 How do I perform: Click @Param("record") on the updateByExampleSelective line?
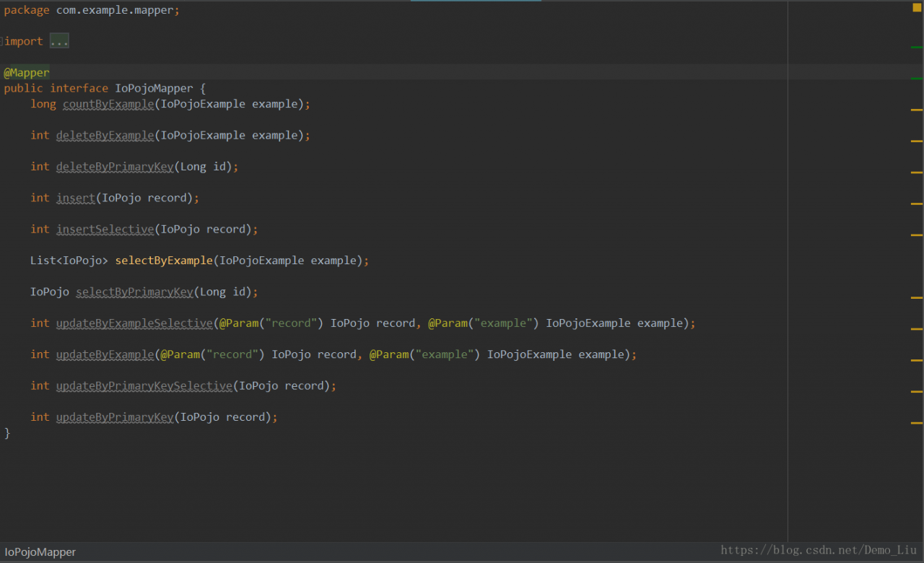click(271, 323)
